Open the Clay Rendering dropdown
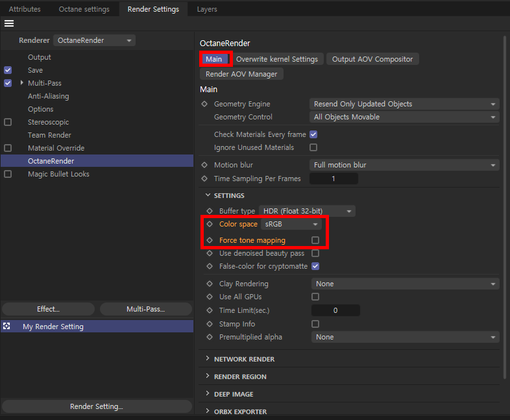 point(406,284)
